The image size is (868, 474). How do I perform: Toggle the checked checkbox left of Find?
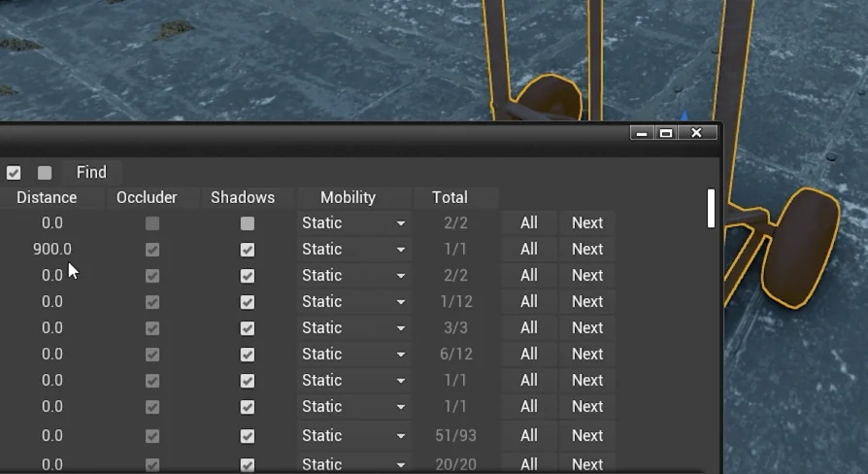[x=14, y=173]
